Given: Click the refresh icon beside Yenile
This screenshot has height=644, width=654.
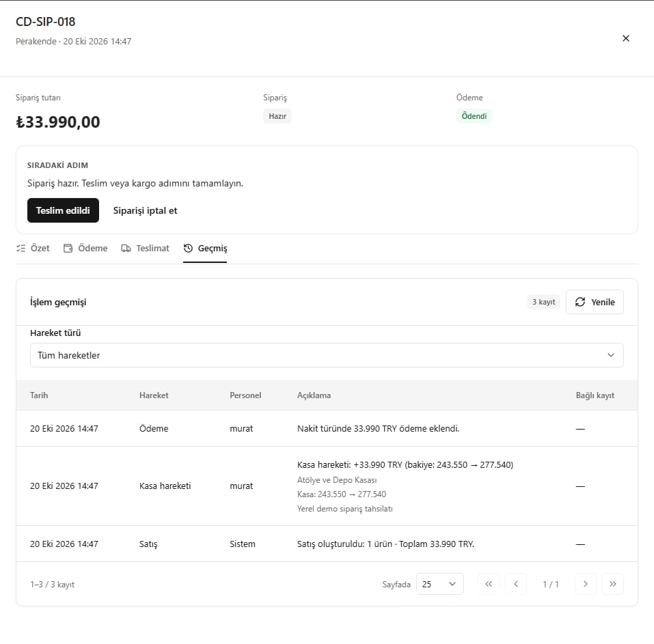Looking at the screenshot, I should click(x=580, y=302).
